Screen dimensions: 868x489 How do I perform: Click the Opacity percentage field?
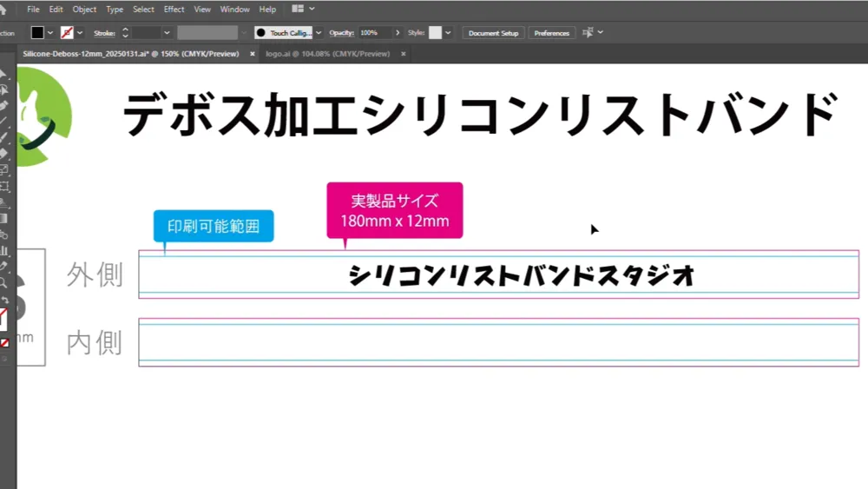375,33
